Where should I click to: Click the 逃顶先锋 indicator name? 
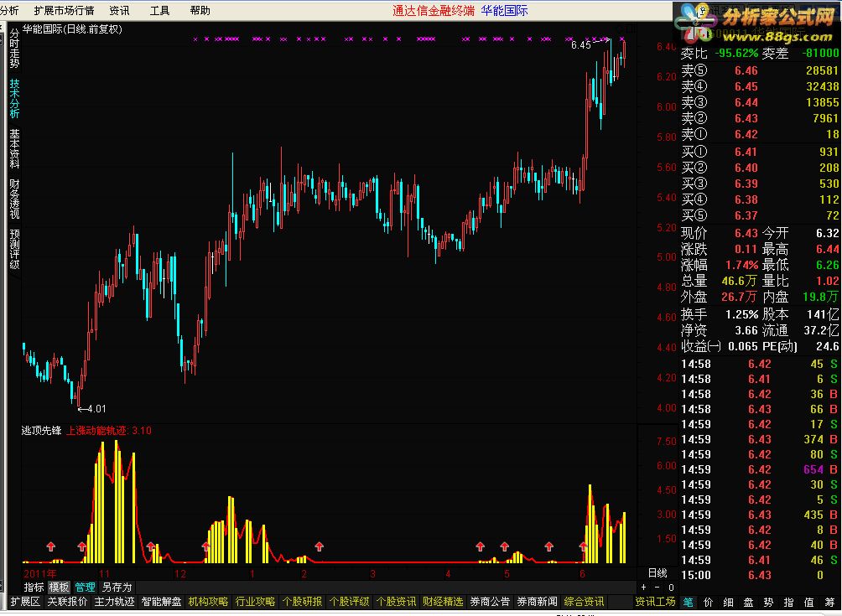tap(41, 430)
